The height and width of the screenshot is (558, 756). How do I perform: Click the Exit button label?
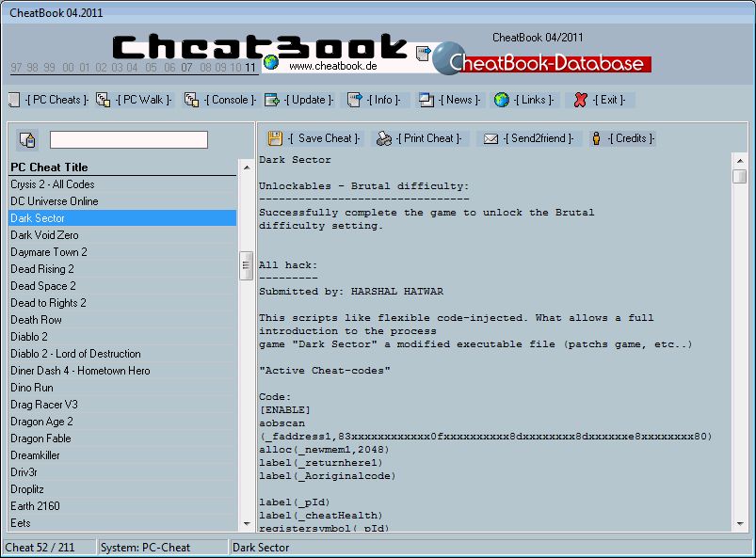click(x=608, y=100)
